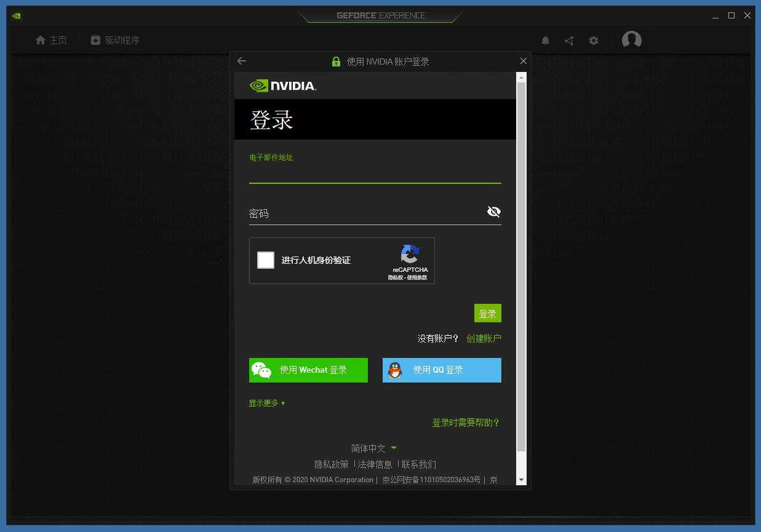Open the notifications bell icon
The height and width of the screenshot is (532, 761).
pos(545,41)
